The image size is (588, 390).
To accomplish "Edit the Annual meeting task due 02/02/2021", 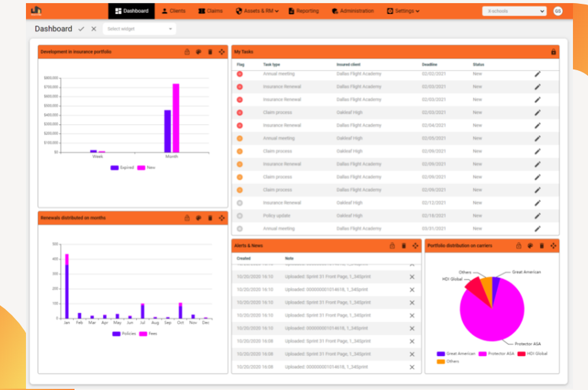I will click(x=537, y=74).
